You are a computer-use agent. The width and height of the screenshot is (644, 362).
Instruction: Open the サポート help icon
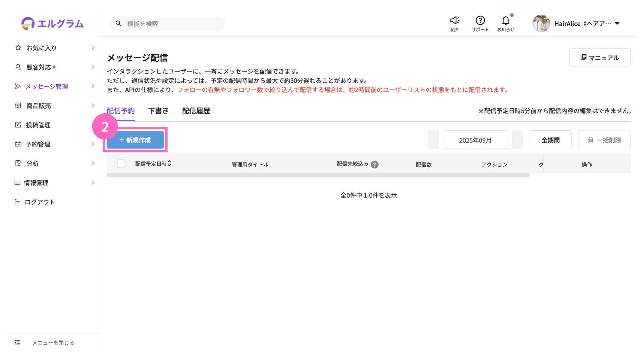480,21
